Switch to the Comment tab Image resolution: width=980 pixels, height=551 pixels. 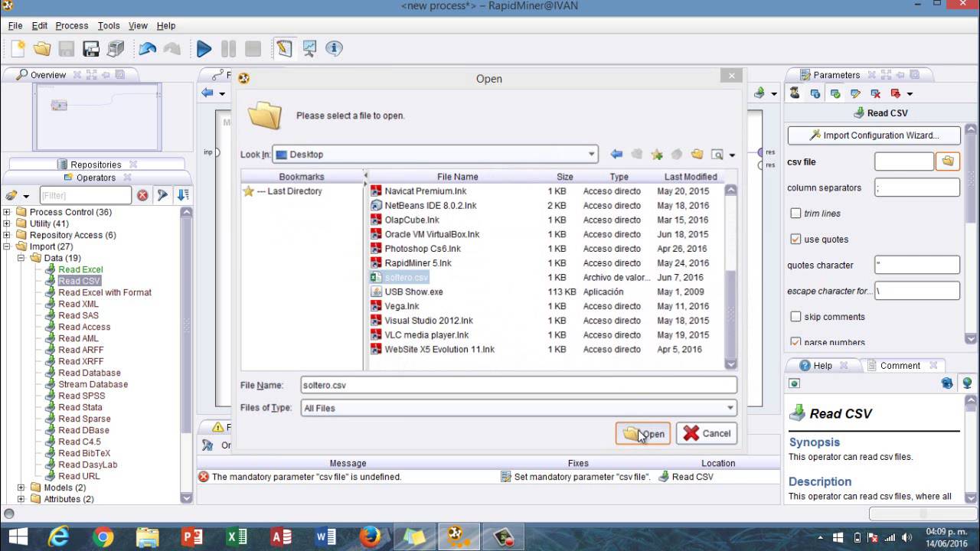pyautogui.click(x=900, y=366)
